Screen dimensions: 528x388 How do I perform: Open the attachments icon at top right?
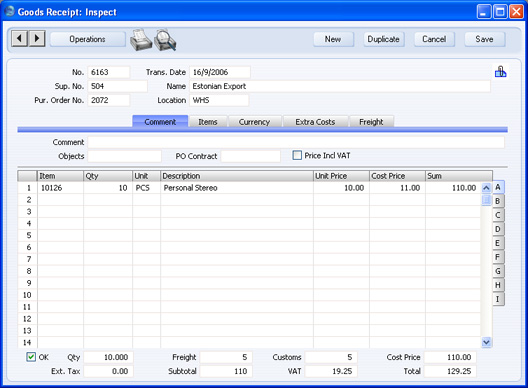[x=500, y=71]
